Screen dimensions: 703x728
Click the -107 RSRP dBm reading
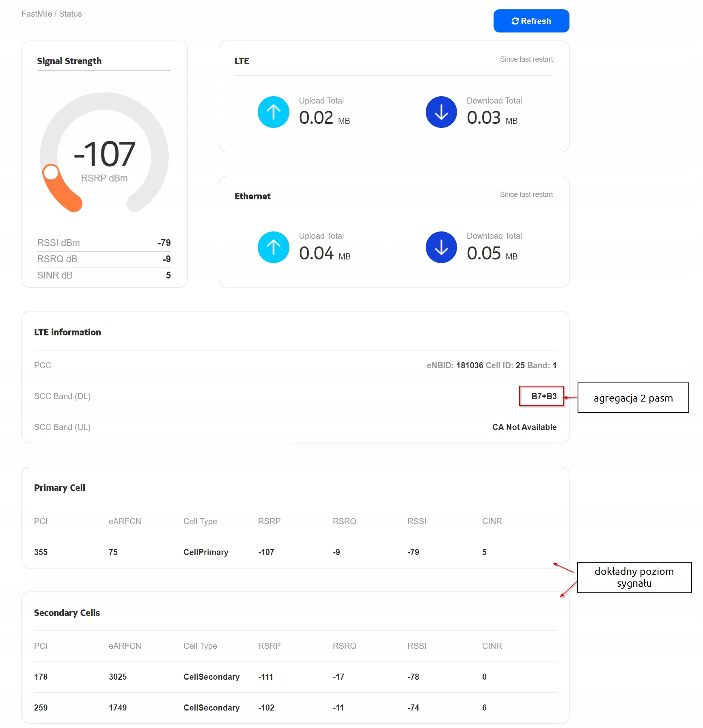104,155
